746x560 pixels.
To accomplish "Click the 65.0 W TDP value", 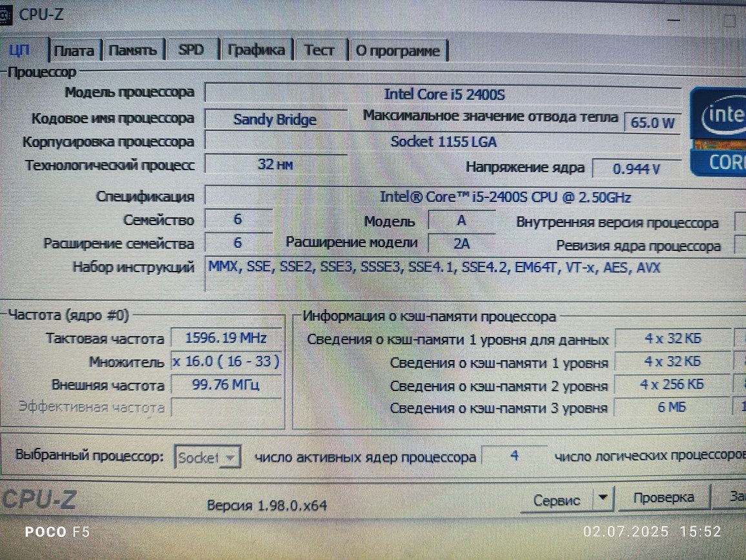I will coord(652,123).
